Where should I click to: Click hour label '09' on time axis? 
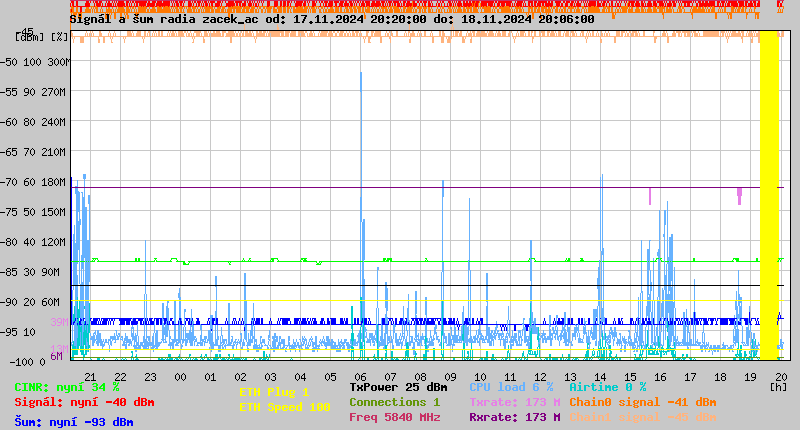click(451, 377)
